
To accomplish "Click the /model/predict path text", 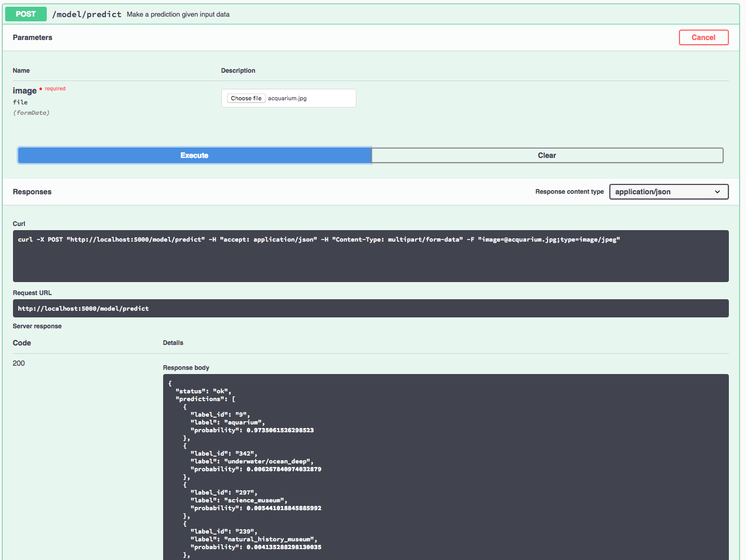I will click(87, 14).
